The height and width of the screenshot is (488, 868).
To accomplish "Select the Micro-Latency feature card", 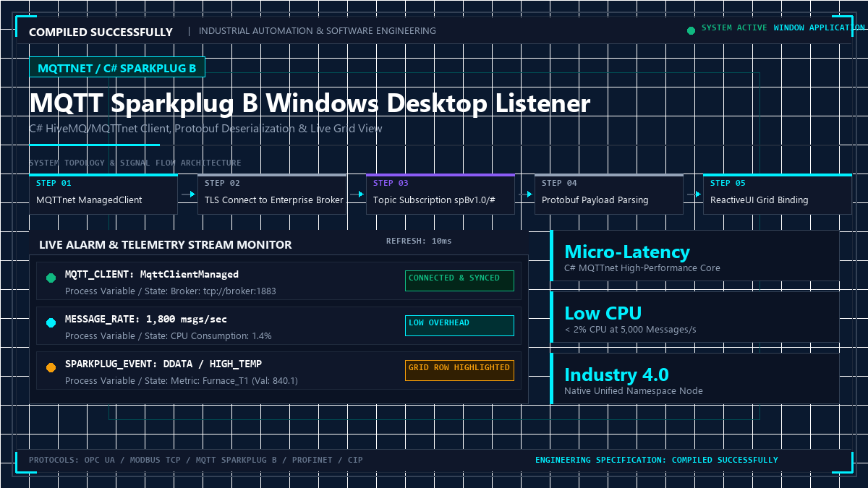I will point(695,255).
